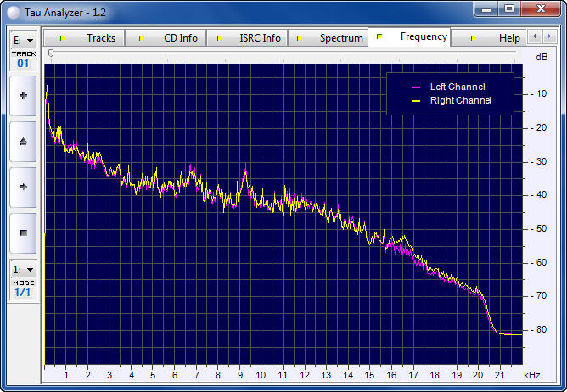The width and height of the screenshot is (567, 392).
Task: Click the Tau Analyzer title bar icon
Action: click(x=13, y=8)
